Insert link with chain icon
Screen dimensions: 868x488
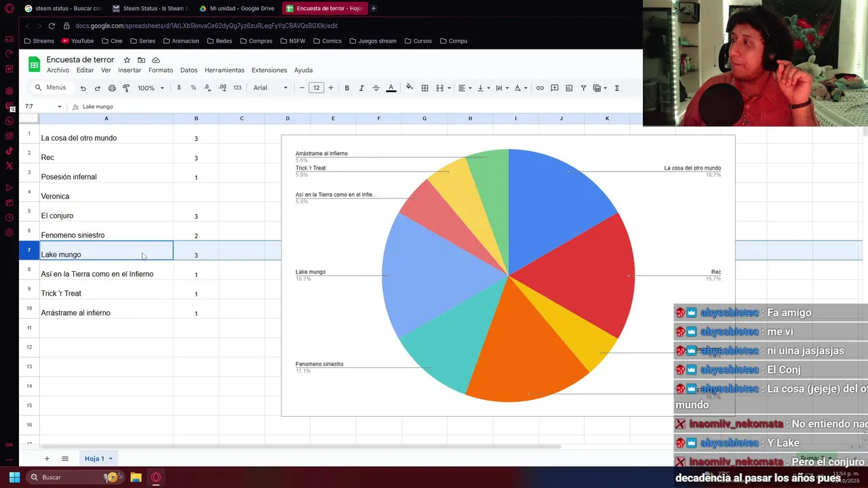pos(540,88)
